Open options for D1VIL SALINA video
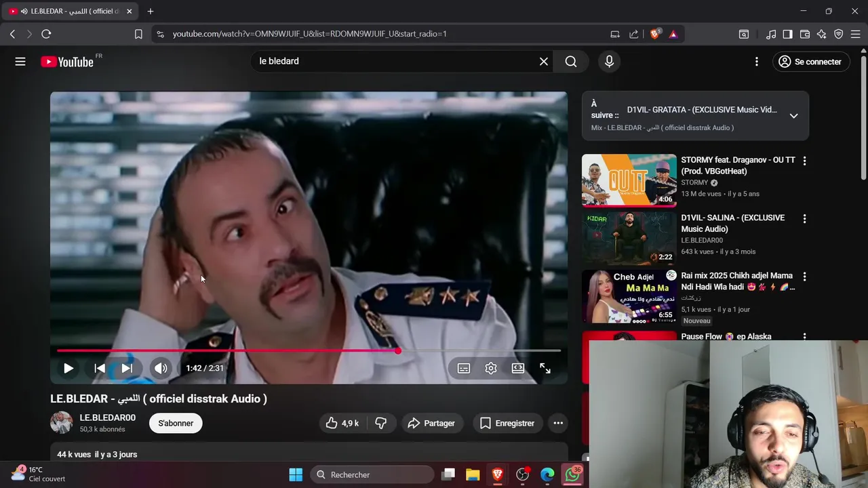 click(x=804, y=219)
